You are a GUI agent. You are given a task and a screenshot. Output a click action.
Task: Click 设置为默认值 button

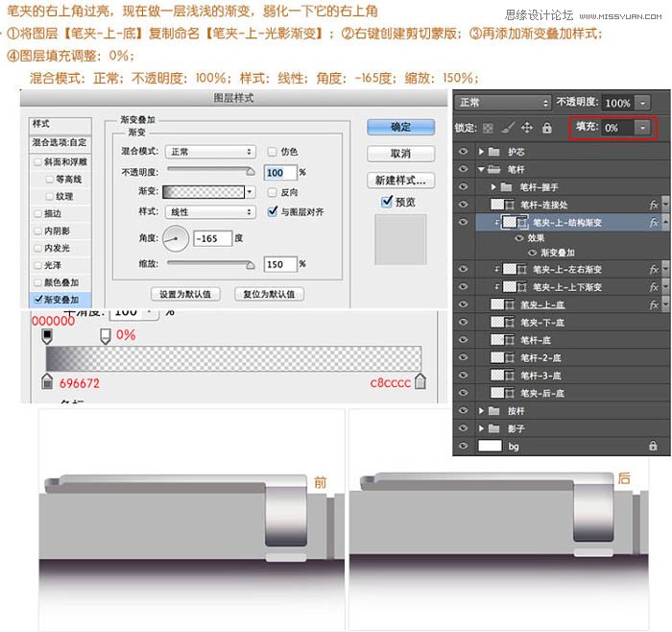pyautogui.click(x=185, y=294)
